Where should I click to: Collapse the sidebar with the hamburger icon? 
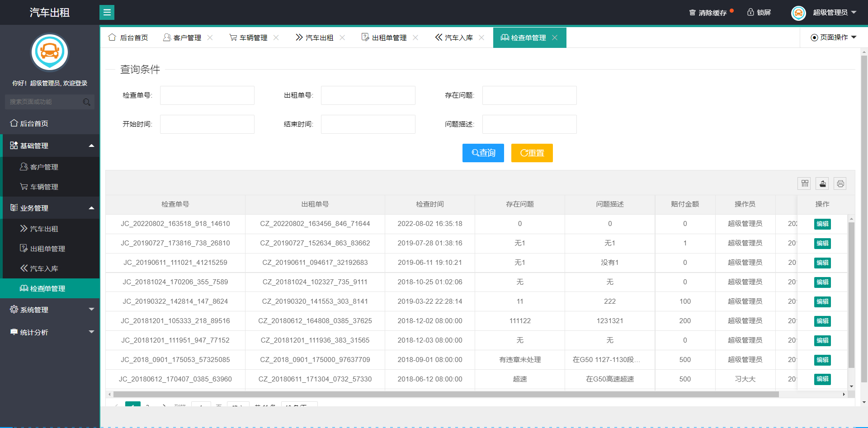107,12
